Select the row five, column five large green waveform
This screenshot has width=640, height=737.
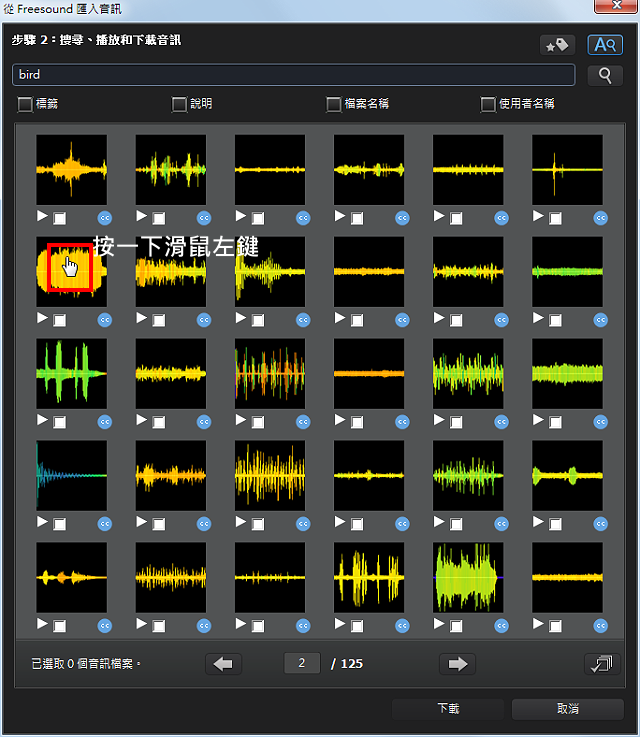pyautogui.click(x=468, y=577)
